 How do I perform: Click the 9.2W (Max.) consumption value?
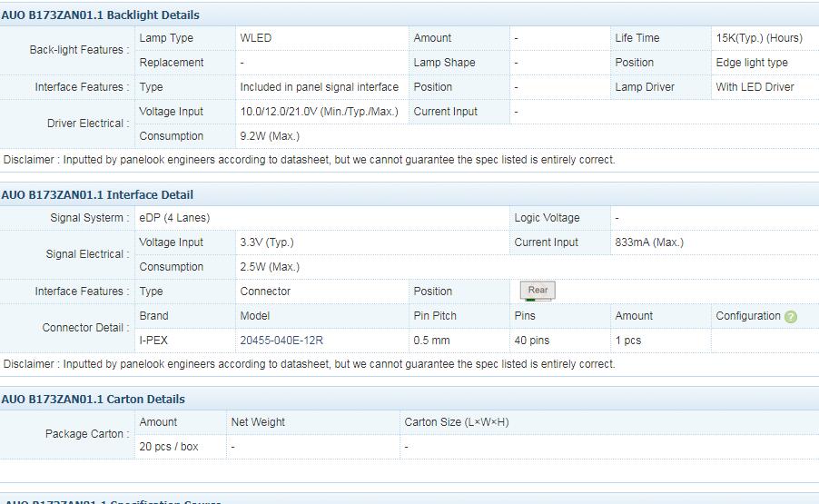pyautogui.click(x=270, y=136)
